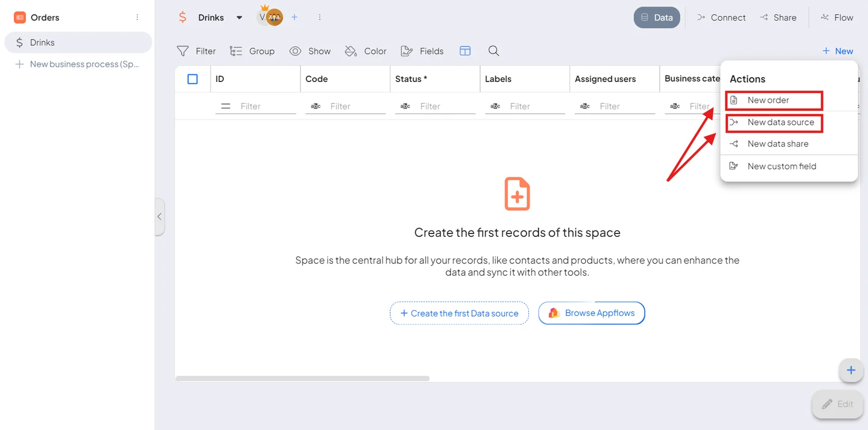
Task: Click the orange new-document icon in center
Action: pos(517,193)
